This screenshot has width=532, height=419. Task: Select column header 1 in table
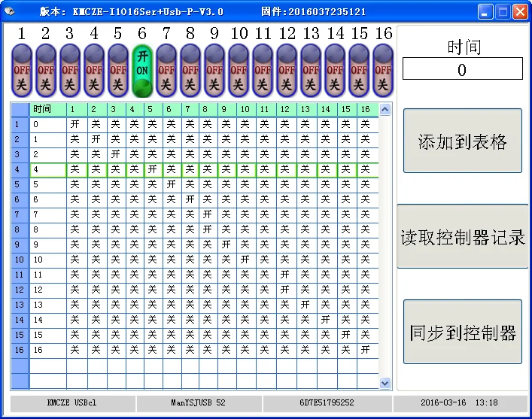pyautogui.click(x=77, y=109)
